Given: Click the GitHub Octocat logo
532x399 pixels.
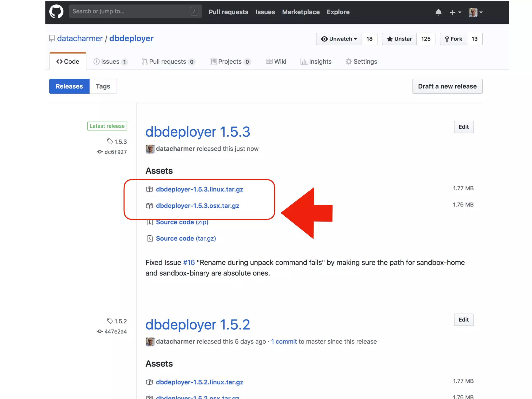Looking at the screenshot, I should coord(56,12).
